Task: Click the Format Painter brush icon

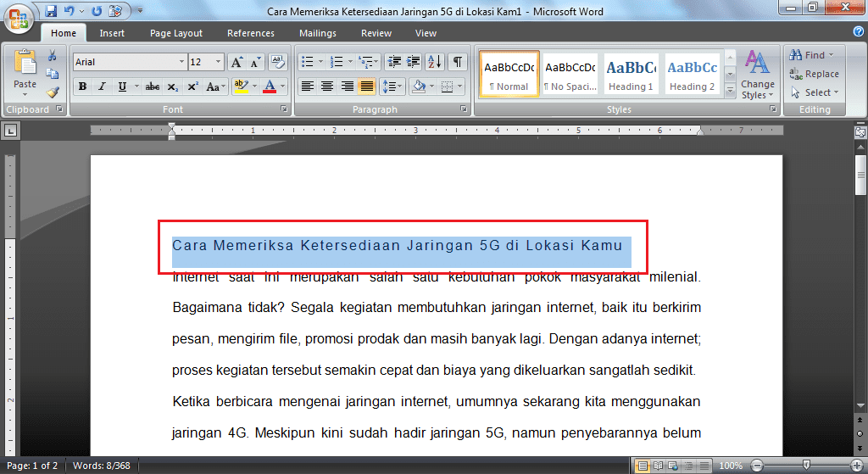Action: pos(53,92)
